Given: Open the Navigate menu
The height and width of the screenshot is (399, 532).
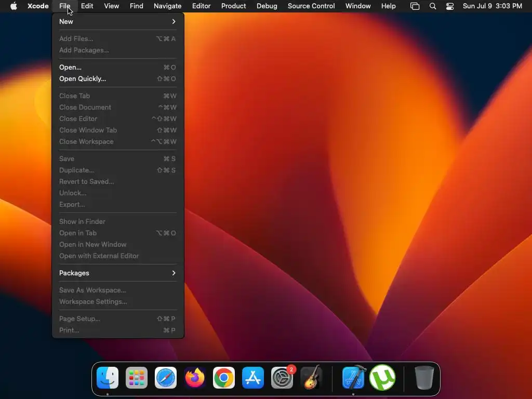Looking at the screenshot, I should click(168, 6).
